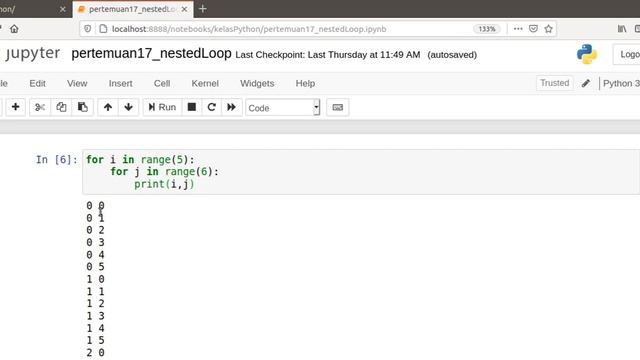Image resolution: width=640 pixels, height=360 pixels.
Task: Open the command palette keyboard icon
Action: point(338,107)
